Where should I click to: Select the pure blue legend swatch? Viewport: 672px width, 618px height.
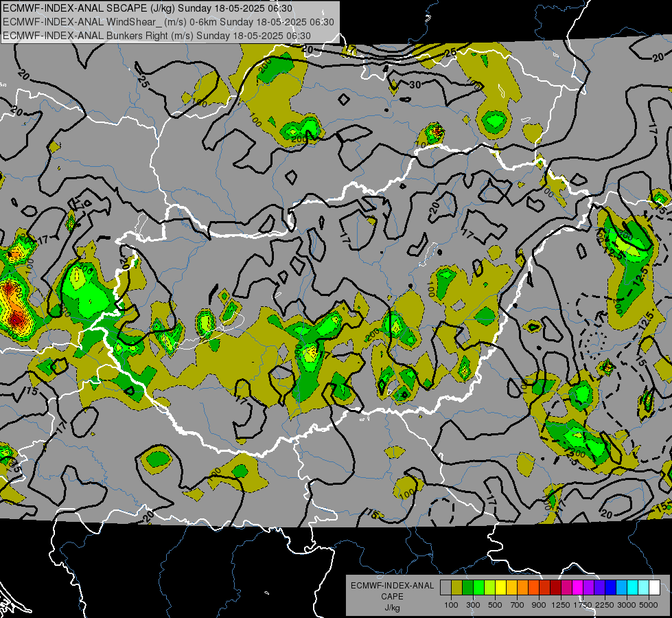pyautogui.click(x=611, y=587)
